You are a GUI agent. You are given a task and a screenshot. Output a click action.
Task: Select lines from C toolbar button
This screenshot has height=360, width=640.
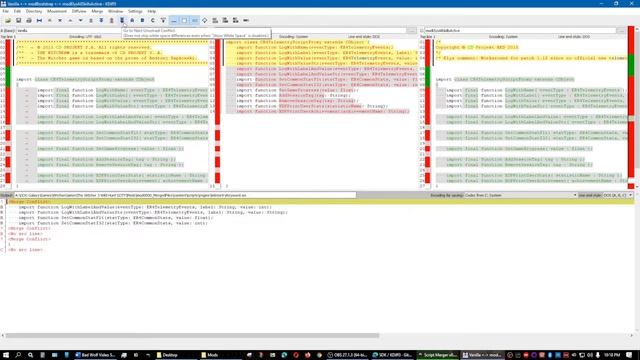click(153, 20)
